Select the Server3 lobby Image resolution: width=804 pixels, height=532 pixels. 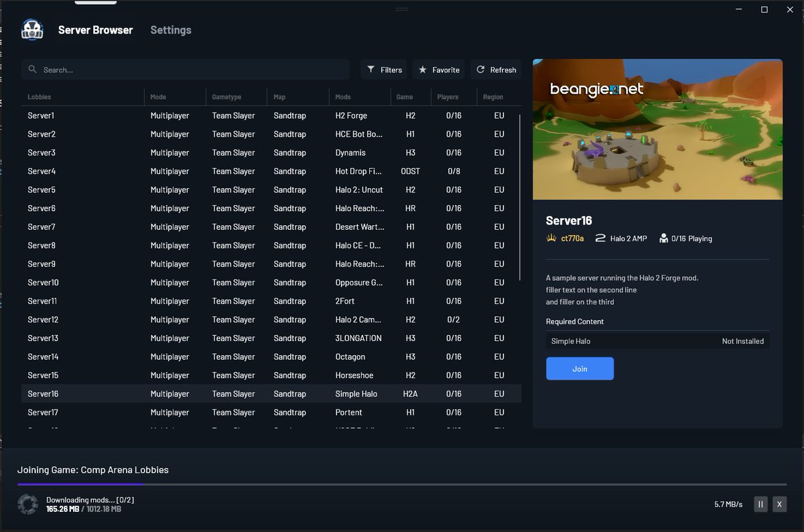[271, 153]
